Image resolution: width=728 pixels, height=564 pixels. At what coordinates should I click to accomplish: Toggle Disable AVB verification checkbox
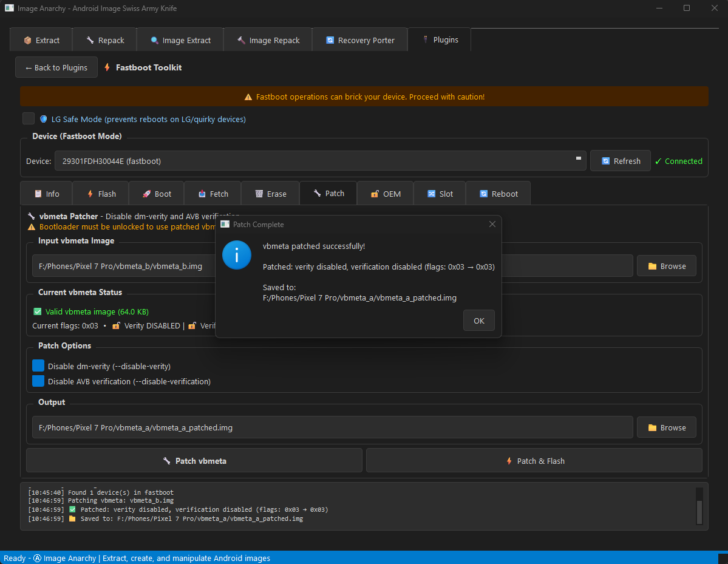[x=38, y=381]
